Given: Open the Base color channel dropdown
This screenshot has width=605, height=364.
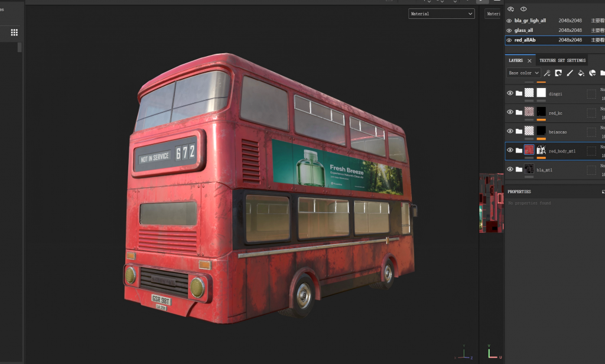Looking at the screenshot, I should coord(523,73).
